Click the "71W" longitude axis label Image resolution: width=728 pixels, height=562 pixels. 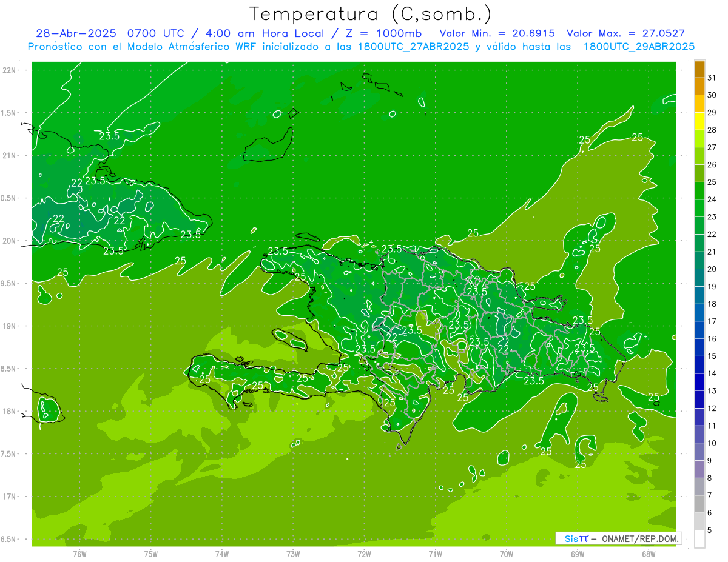[x=435, y=554]
